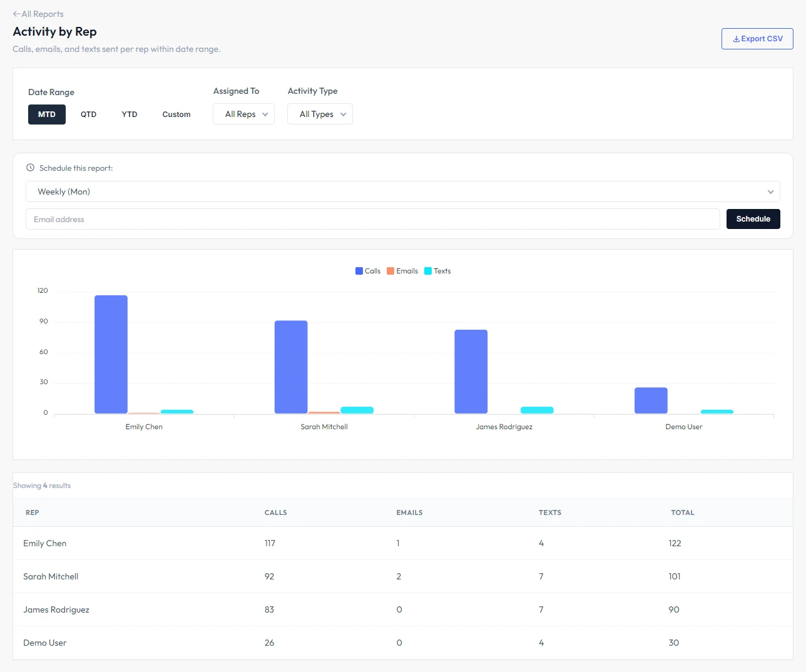Choose the Custom date range

176,115
